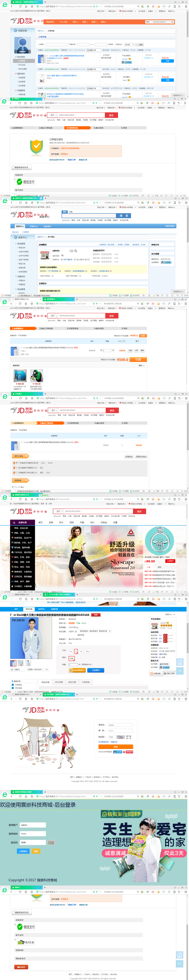The width and height of the screenshot is (189, 980).
Task: Open the 品牌 menu on homepage nav
Action: (51, 522)
